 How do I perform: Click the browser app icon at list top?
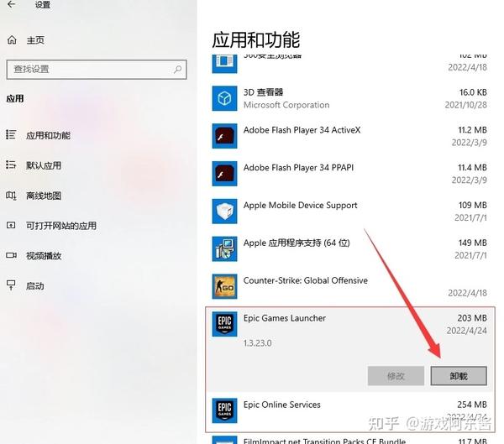(224, 64)
